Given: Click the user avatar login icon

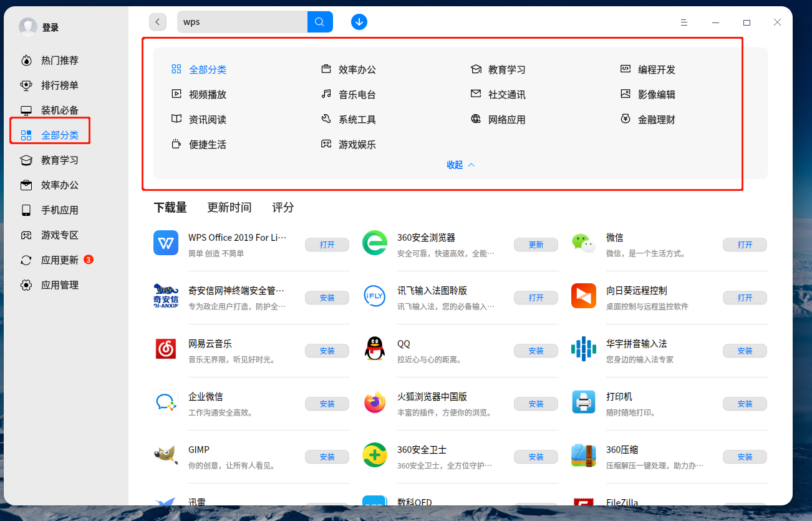Looking at the screenshot, I should 28,27.
